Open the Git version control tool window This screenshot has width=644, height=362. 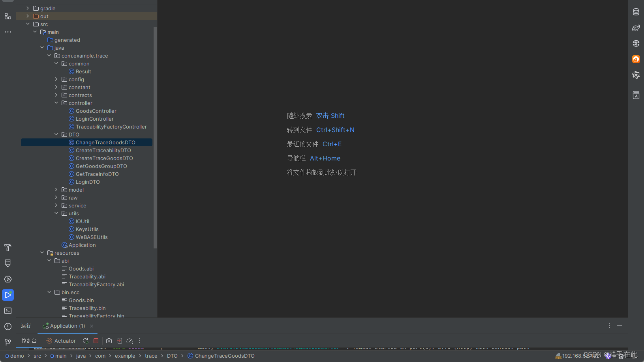pyautogui.click(x=8, y=342)
